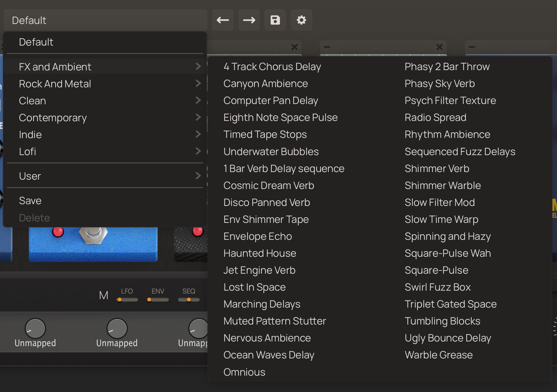The height and width of the screenshot is (392, 557).
Task: Toggle the red LED on the blue pedal
Action: [58, 232]
